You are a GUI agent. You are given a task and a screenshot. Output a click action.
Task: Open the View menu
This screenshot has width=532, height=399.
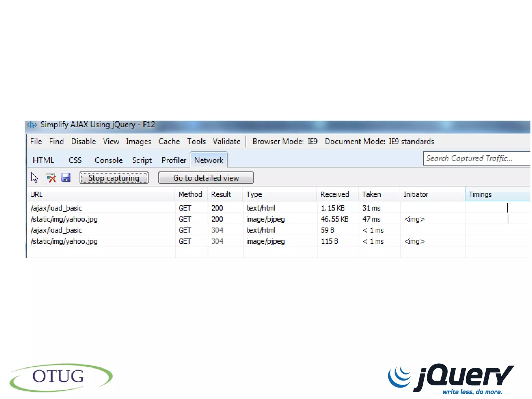click(x=111, y=142)
